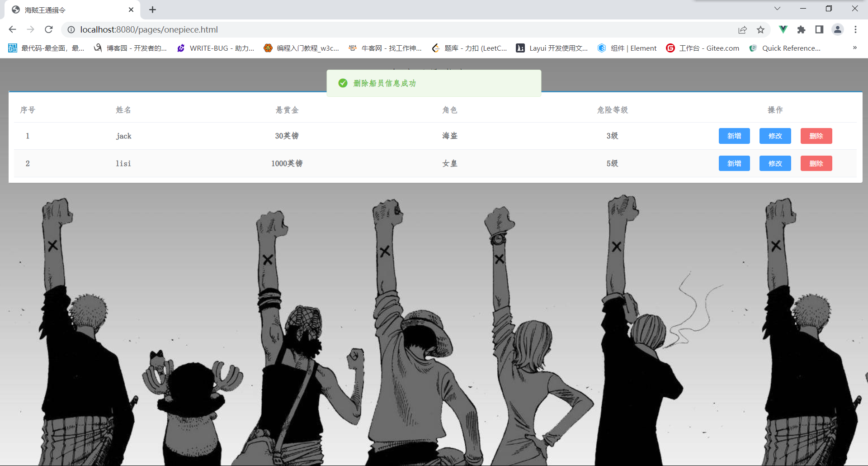Expand the tab search dropdown arrow
This screenshot has height=466, width=868.
coord(777,9)
